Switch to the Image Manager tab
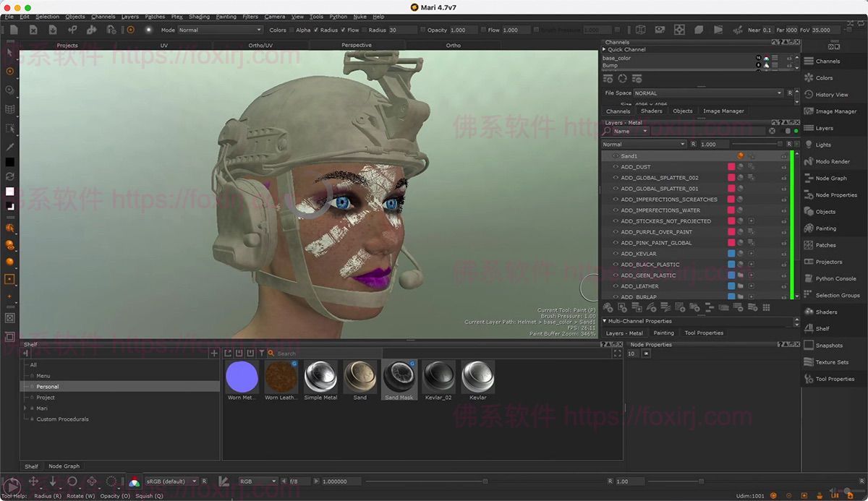868x501 pixels. pos(723,111)
